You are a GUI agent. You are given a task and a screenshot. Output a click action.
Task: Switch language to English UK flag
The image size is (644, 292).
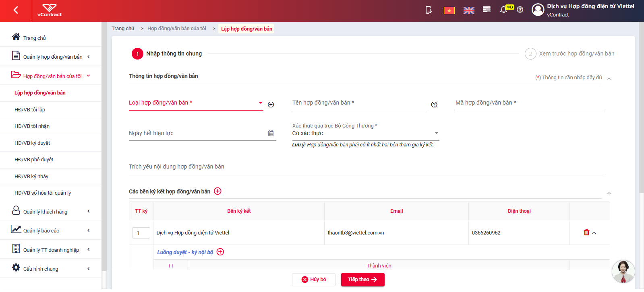pyautogui.click(x=469, y=10)
